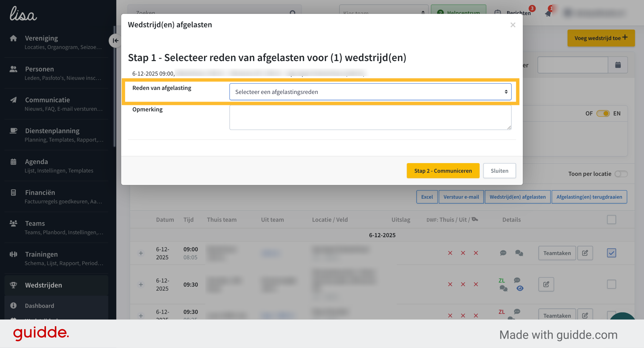Click the double chat bubbles icon in the 09:00 row

pos(519,253)
